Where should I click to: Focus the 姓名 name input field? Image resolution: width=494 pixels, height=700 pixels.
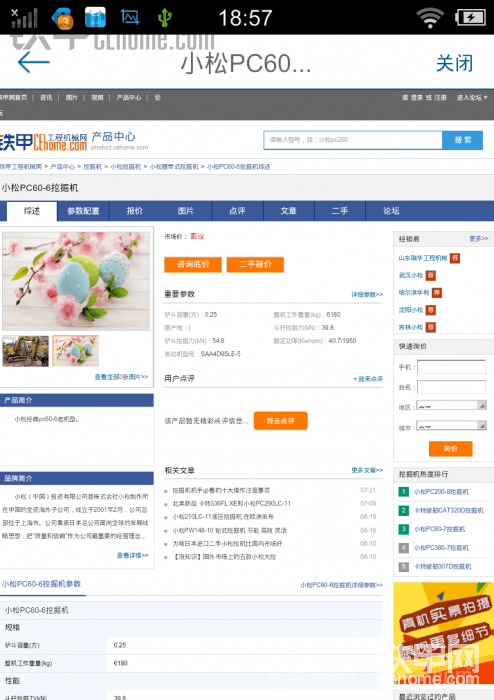(x=451, y=387)
